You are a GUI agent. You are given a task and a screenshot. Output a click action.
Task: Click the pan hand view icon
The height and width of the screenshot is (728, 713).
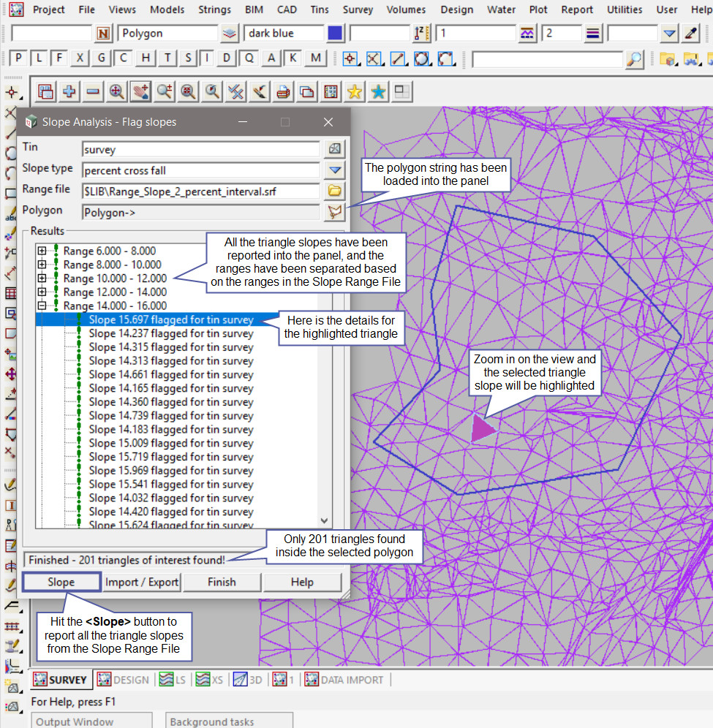point(140,91)
